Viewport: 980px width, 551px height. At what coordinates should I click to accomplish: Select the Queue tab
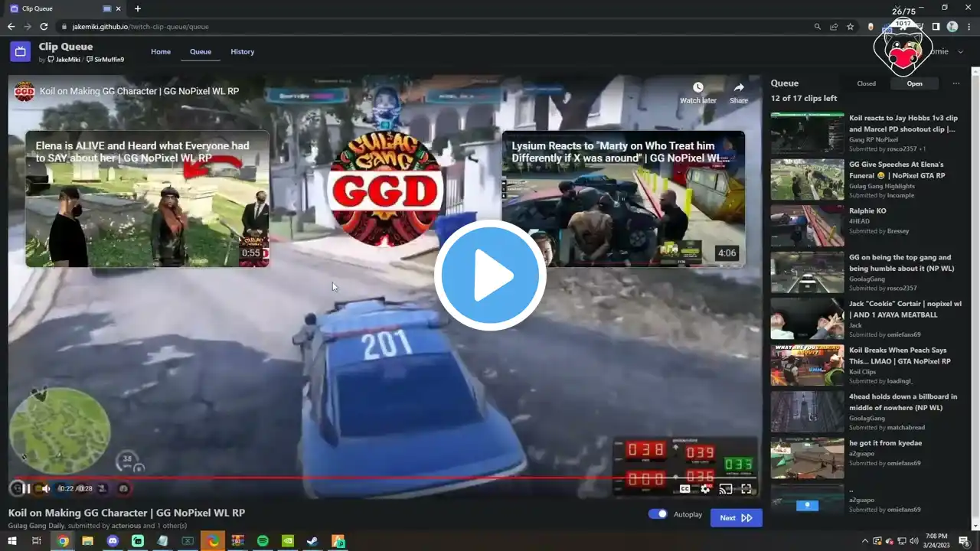pyautogui.click(x=201, y=52)
